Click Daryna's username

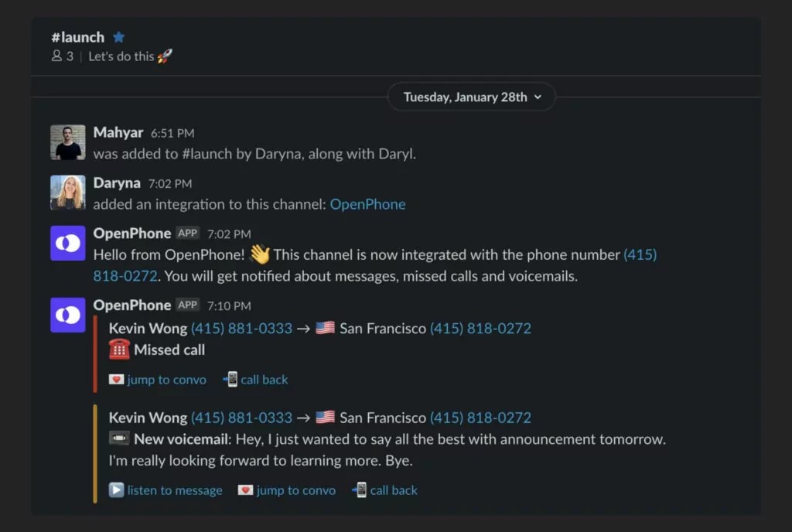[x=117, y=182]
